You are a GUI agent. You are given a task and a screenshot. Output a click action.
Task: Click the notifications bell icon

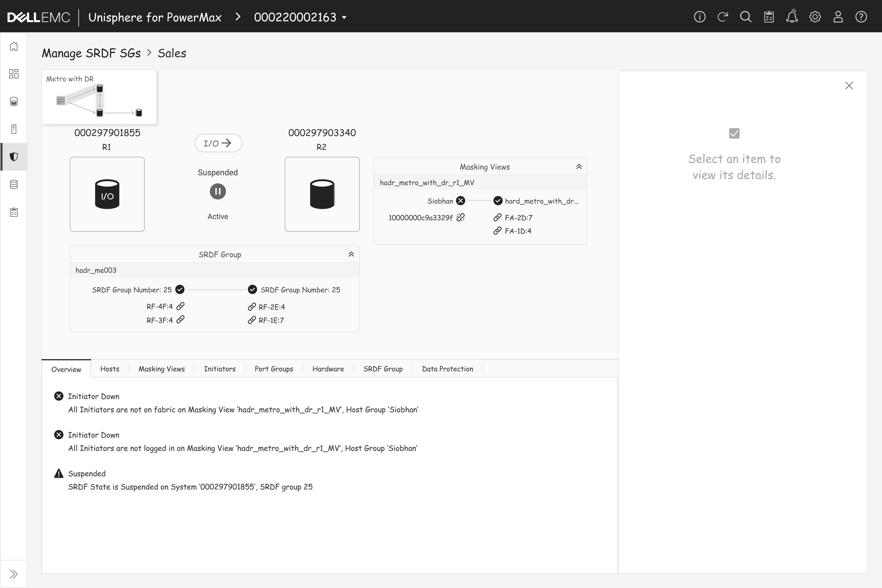coord(792,17)
